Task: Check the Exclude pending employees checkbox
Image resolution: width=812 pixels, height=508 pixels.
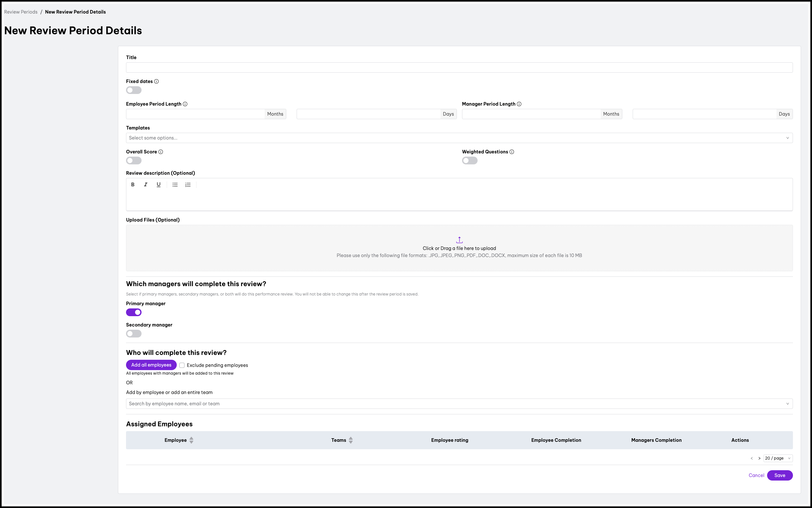Action: [182, 365]
